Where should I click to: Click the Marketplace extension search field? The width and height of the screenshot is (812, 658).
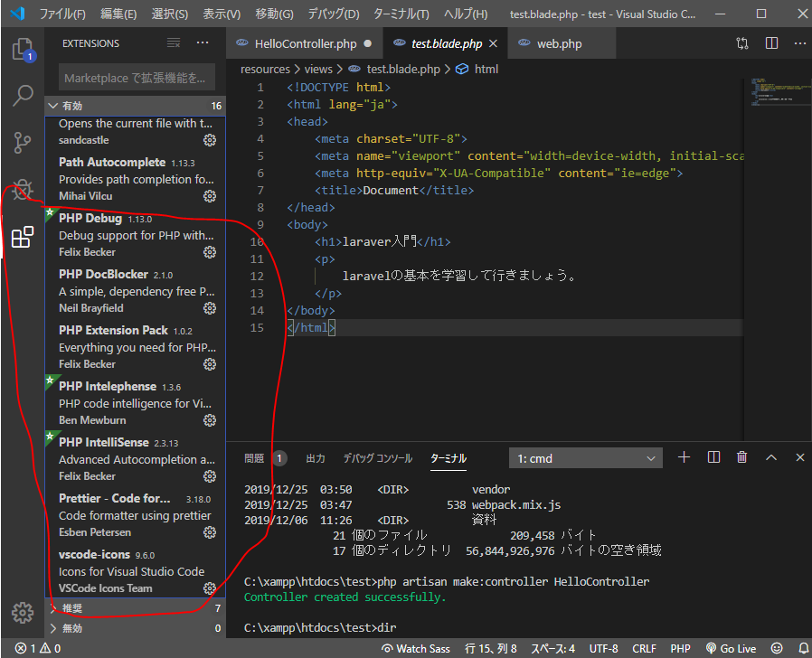[137, 78]
